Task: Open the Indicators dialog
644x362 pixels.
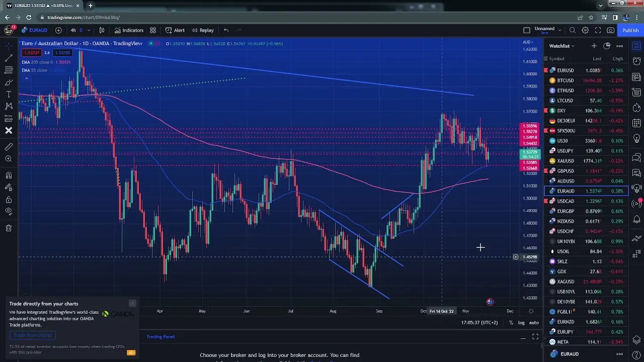Action: pyautogui.click(x=129, y=30)
